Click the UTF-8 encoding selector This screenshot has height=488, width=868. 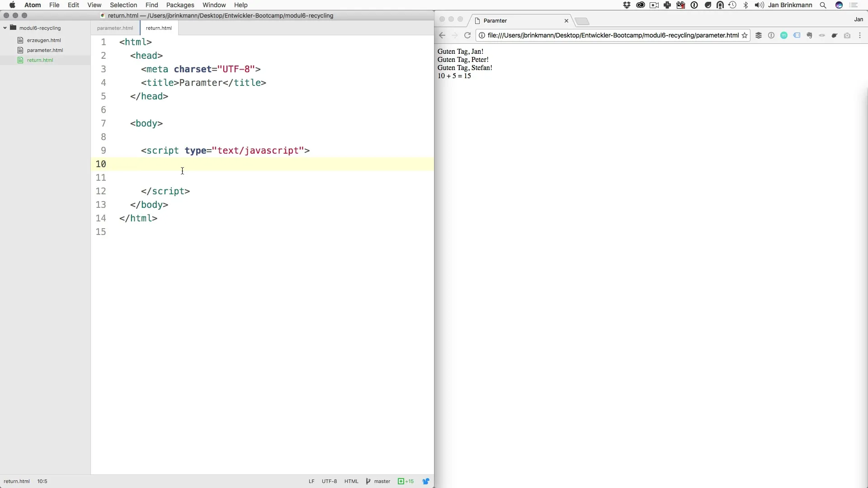coord(329,481)
